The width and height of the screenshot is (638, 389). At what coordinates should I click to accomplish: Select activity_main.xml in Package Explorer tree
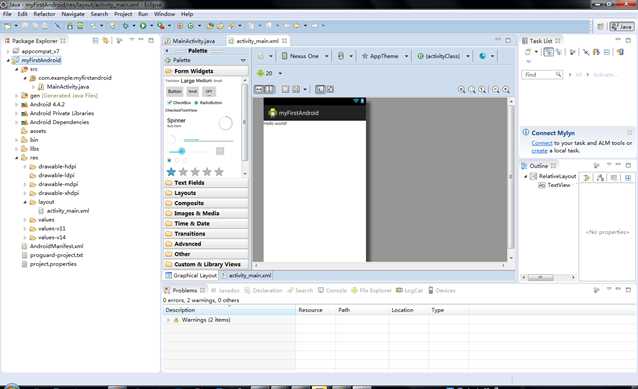click(x=68, y=211)
